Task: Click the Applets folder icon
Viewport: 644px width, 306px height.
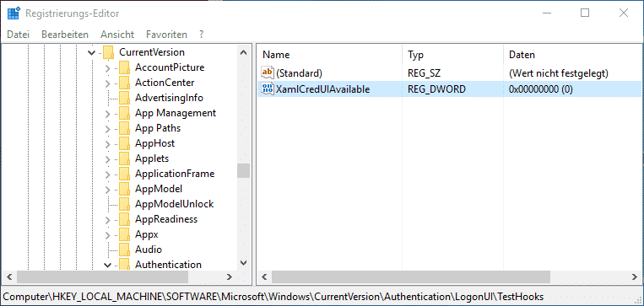Action: [x=124, y=158]
